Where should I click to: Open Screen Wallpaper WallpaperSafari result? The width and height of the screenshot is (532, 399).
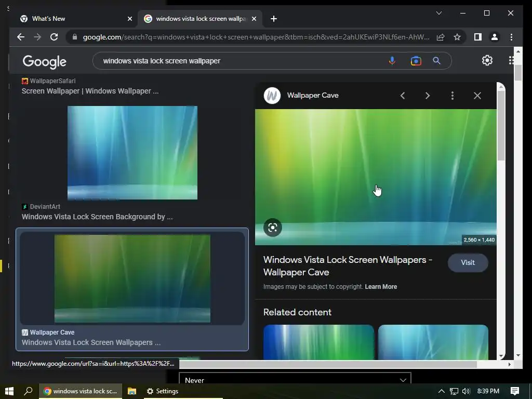(x=90, y=91)
